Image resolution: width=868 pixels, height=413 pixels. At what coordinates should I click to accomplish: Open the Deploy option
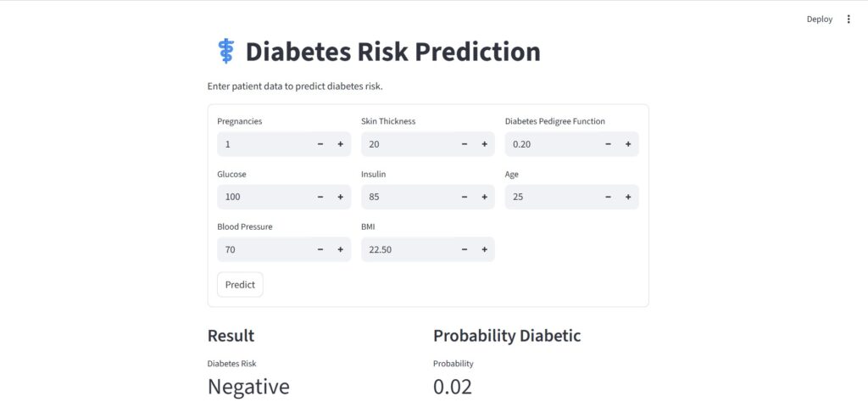pyautogui.click(x=819, y=19)
